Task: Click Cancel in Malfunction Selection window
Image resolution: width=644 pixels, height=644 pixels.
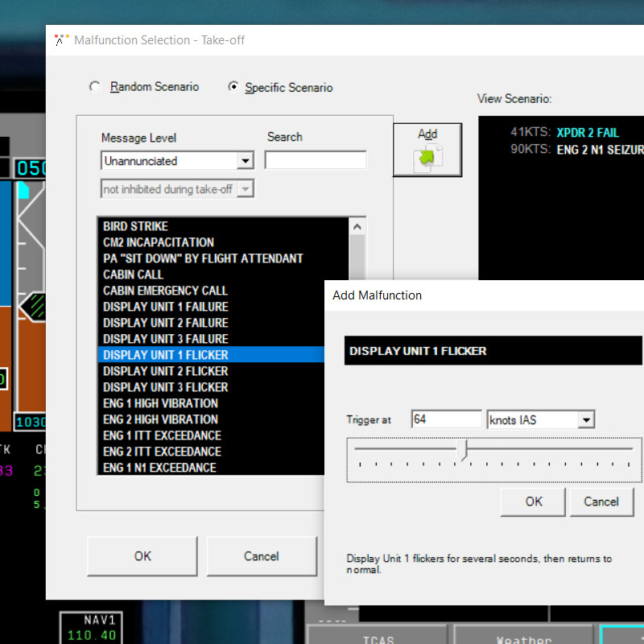Action: pos(261,556)
